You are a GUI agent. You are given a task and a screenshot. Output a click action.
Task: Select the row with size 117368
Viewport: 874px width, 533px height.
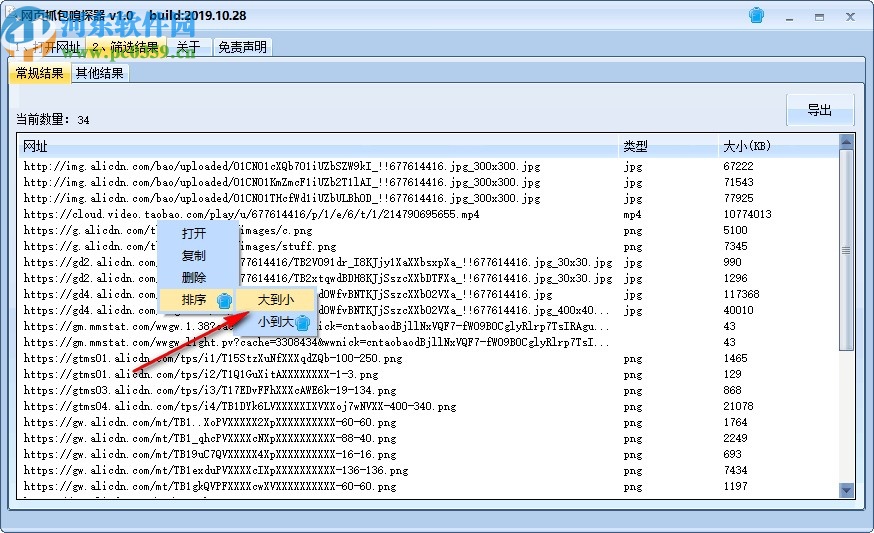point(428,294)
